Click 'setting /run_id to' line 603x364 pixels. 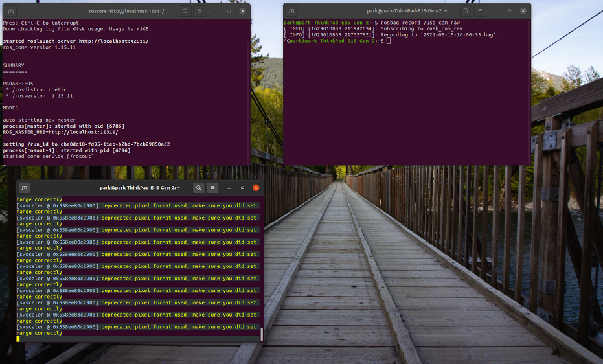(x=87, y=144)
